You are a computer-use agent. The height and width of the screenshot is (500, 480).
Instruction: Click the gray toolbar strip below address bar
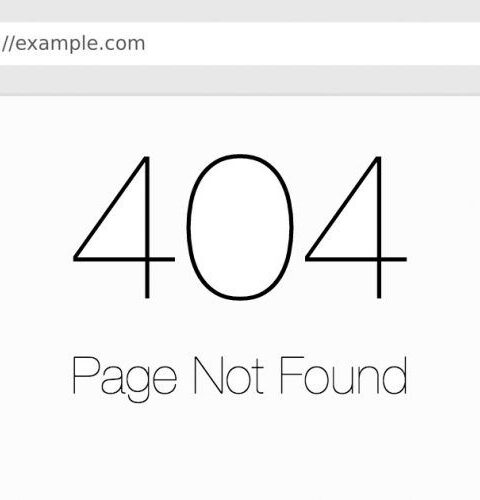tap(240, 80)
